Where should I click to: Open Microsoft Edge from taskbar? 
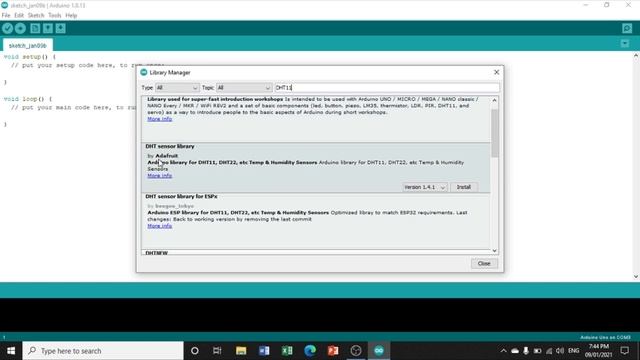point(310,351)
